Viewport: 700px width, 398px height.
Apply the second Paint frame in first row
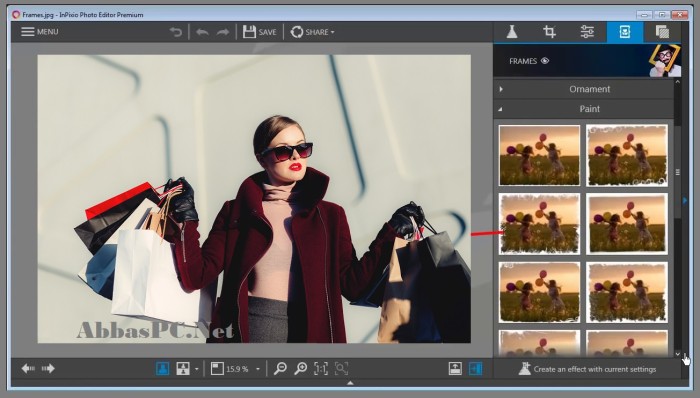627,155
